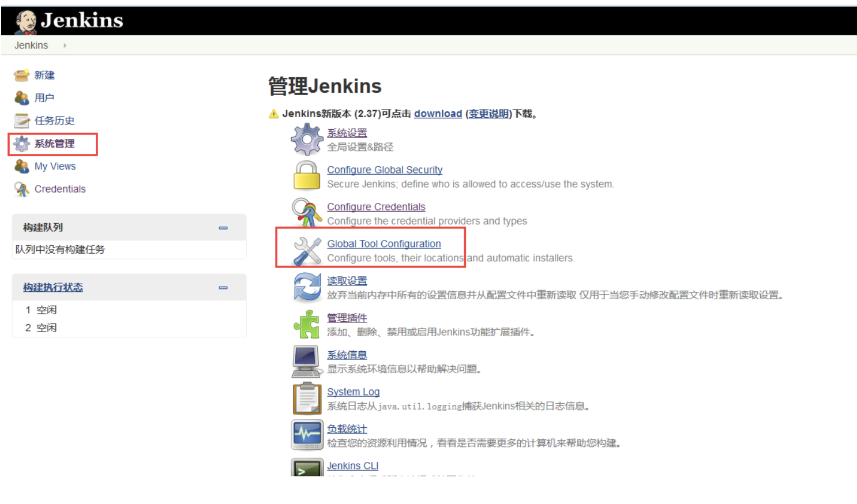Click the Credentials keys icon in sidebar
The image size is (857, 504).
[x=21, y=189]
